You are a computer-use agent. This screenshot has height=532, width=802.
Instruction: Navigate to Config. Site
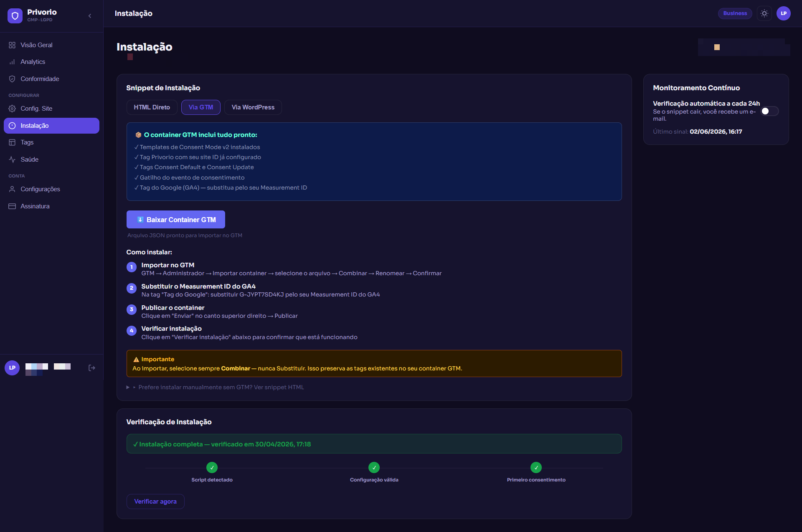(x=51, y=109)
